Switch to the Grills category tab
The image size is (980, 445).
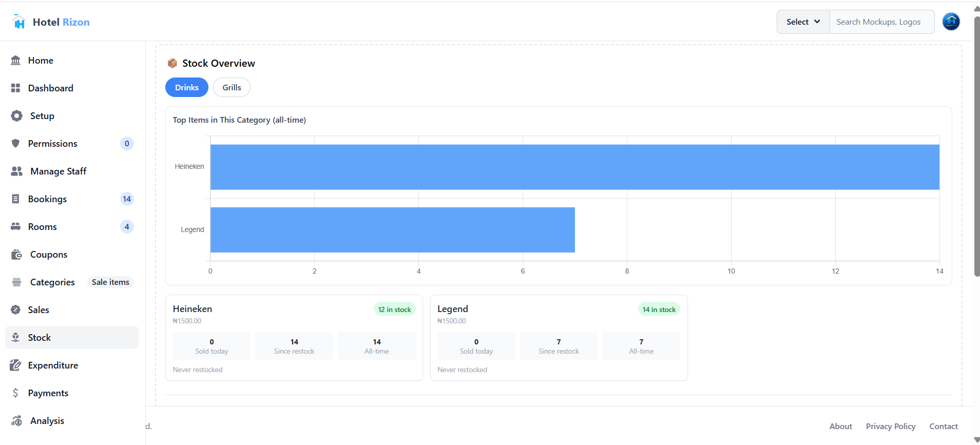(232, 87)
